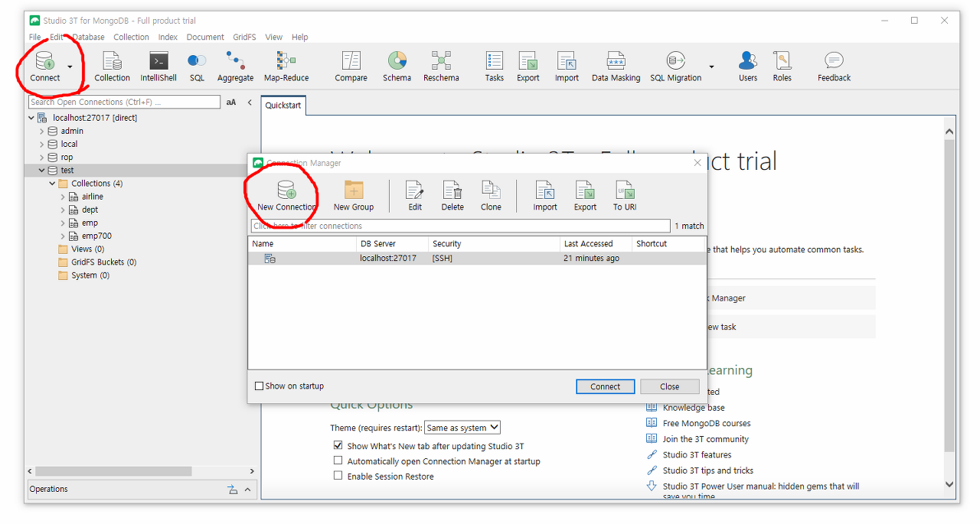Screen dimensions: 980x524
Task: Click the Connect toolbar icon
Action: click(45, 67)
